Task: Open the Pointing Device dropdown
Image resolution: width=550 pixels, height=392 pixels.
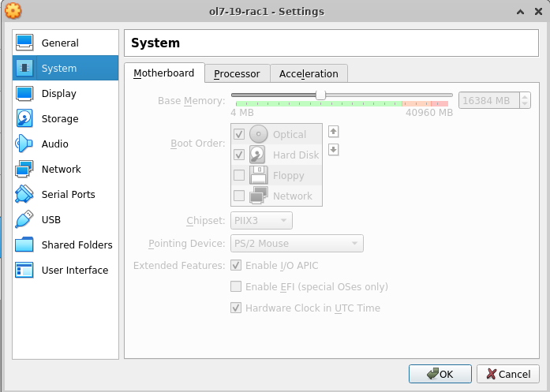Action: [297, 244]
